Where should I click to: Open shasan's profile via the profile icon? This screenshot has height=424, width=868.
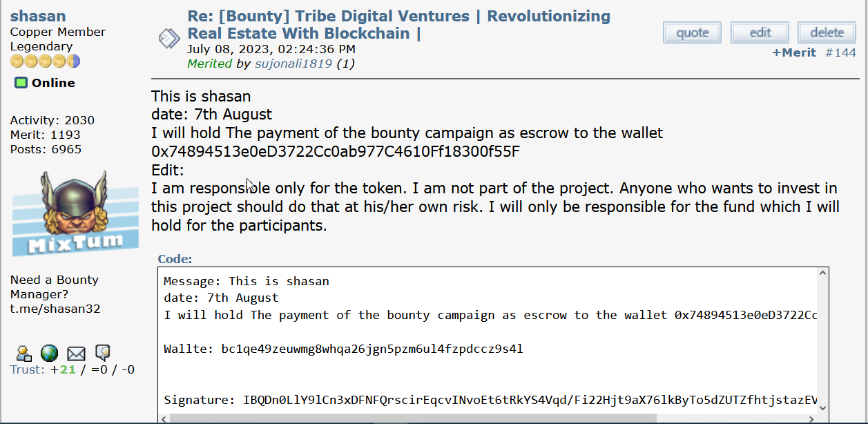[23, 353]
